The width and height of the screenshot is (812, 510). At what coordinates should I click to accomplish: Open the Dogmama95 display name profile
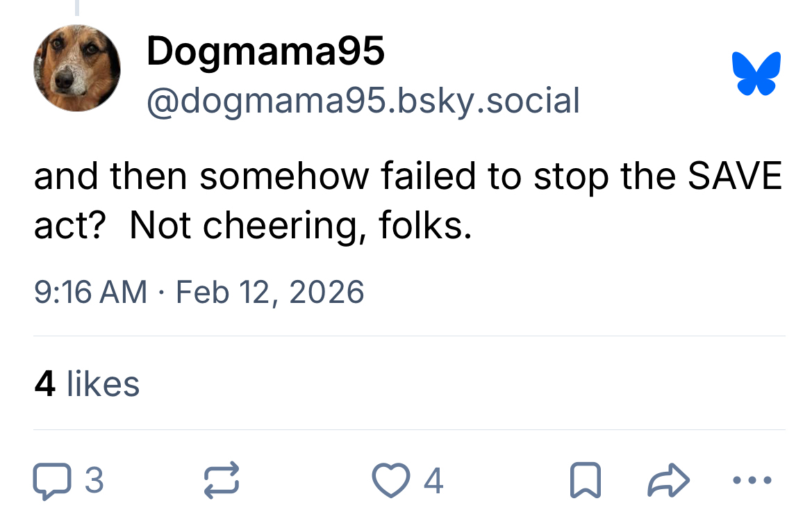pos(265,51)
